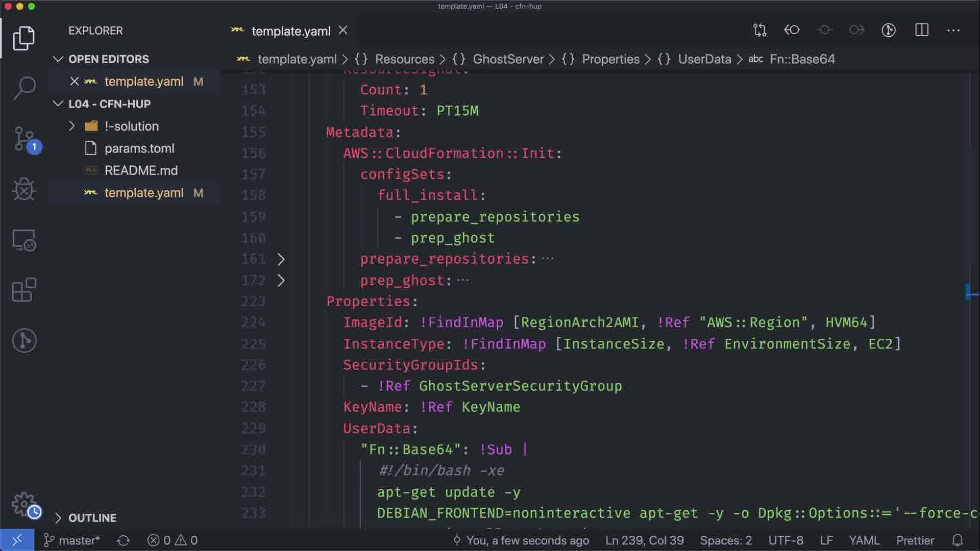980x551 pixels.
Task: Open Source Control view with pending change
Action: pyautogui.click(x=24, y=139)
